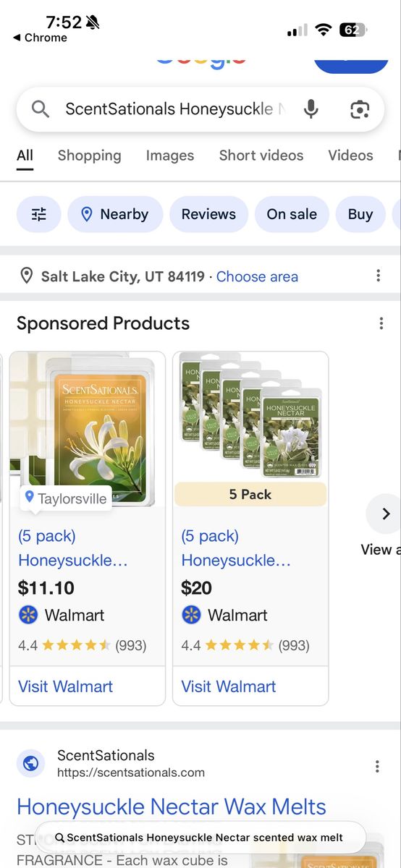Image resolution: width=401 pixels, height=868 pixels.
Task: Enable the On sale filter chip
Action: coord(292,214)
